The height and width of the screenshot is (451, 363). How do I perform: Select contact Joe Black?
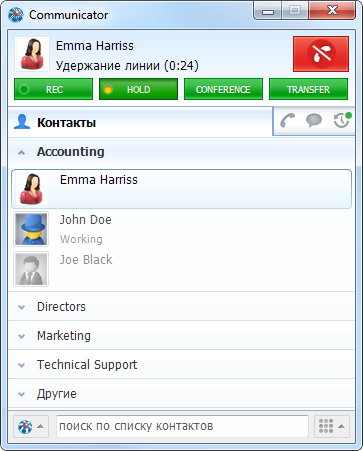[181, 269]
